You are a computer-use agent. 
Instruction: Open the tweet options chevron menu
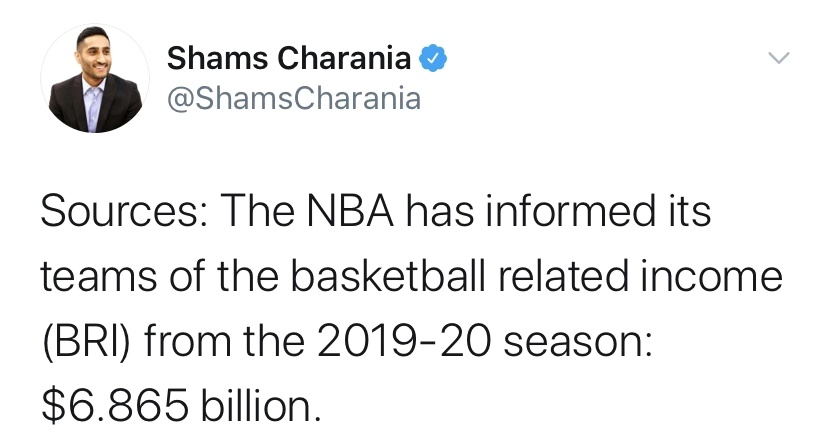pos(778,58)
